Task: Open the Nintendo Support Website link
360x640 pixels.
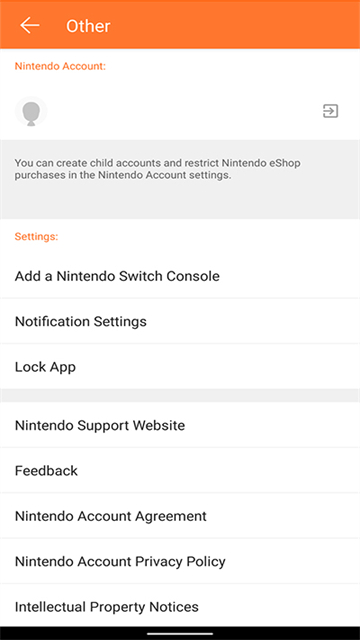Action: pyautogui.click(x=180, y=425)
